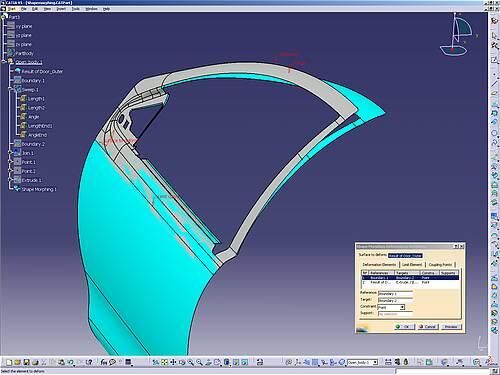Image resolution: width=500 pixels, height=375 pixels.
Task: Switch to the Coupling Points tab
Action: tap(440, 264)
